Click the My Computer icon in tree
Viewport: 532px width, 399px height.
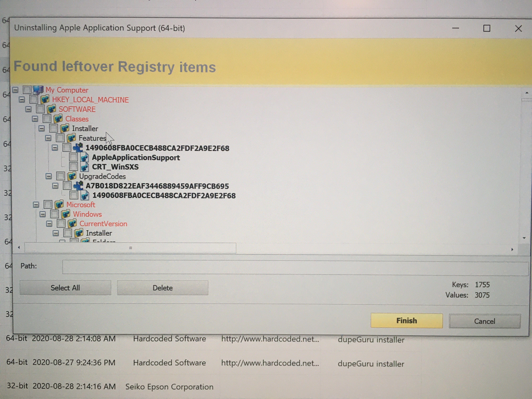click(38, 90)
